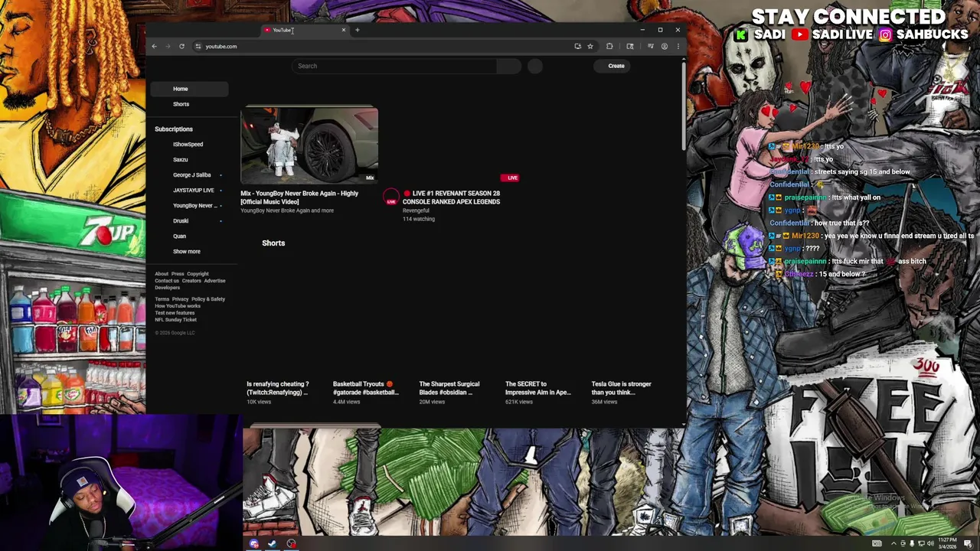Click the About footer link
The width and height of the screenshot is (980, 551).
162,274
